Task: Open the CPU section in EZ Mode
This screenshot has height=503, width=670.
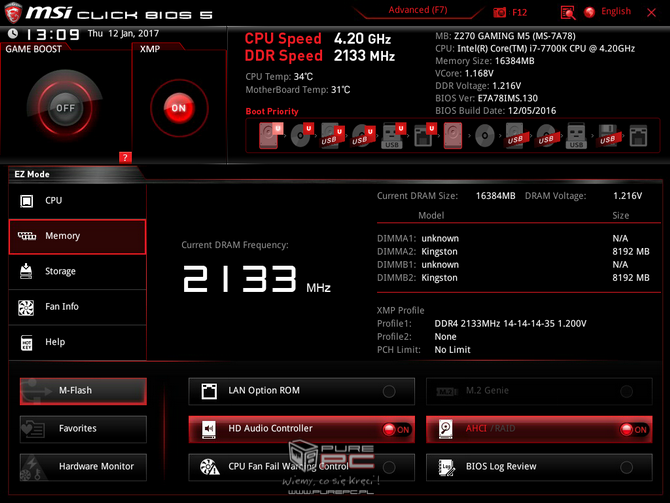Action: pos(77,200)
